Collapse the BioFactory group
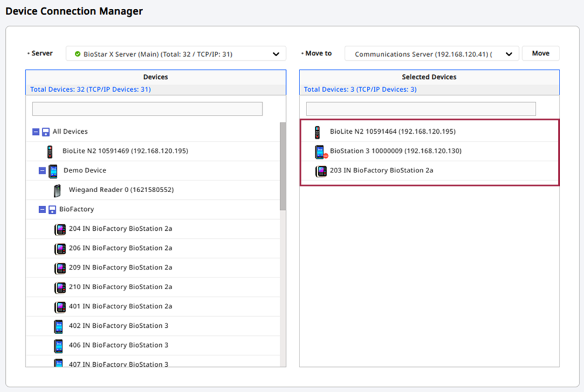 (x=42, y=209)
